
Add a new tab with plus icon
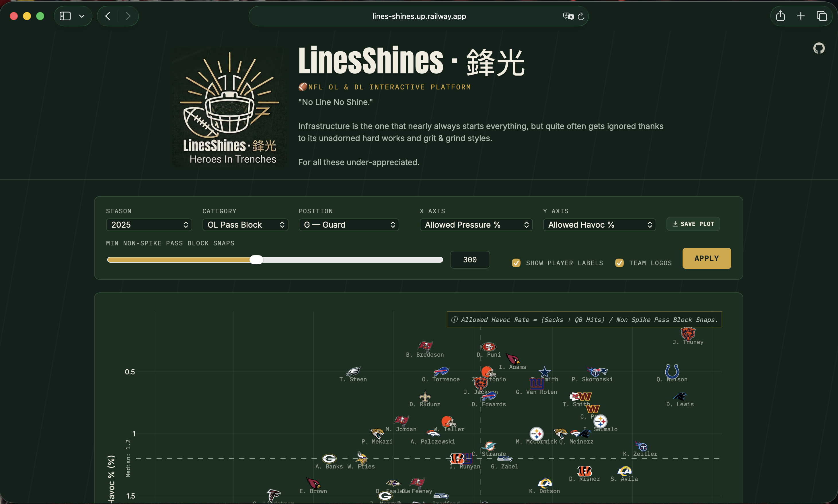[801, 16]
